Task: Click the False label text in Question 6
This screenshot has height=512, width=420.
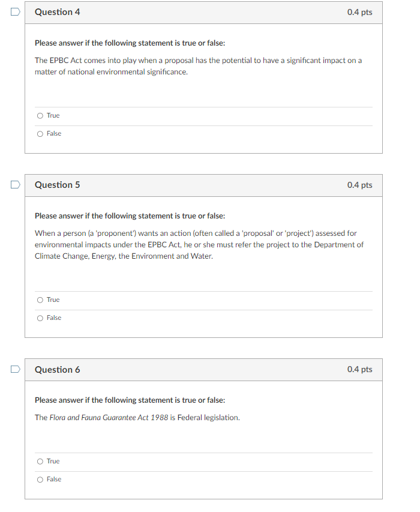Action: pyautogui.click(x=52, y=479)
